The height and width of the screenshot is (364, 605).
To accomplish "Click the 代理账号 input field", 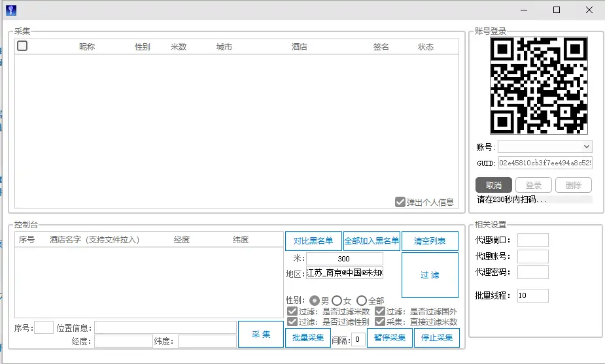I will click(x=533, y=256).
